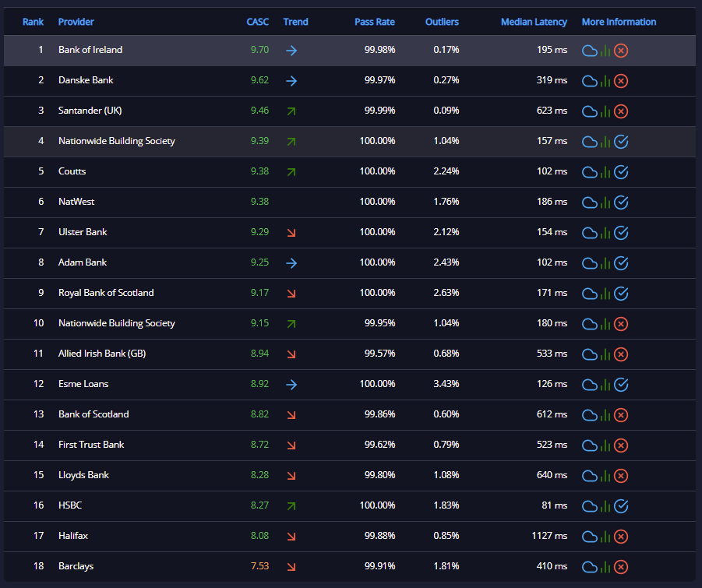Viewport: 702px width, 588px height.
Task: Click red cross icon for Bank of Ireland
Action: tap(620, 51)
